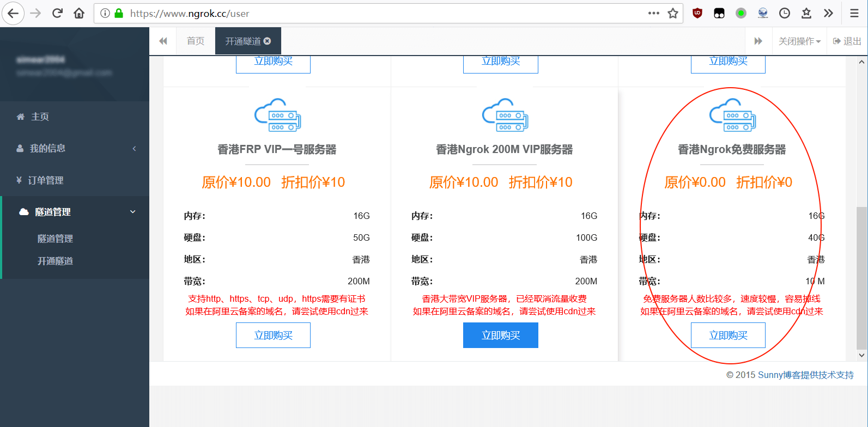This screenshot has height=427, width=868.
Task: Open the Firefox hamburger menu
Action: [x=854, y=13]
